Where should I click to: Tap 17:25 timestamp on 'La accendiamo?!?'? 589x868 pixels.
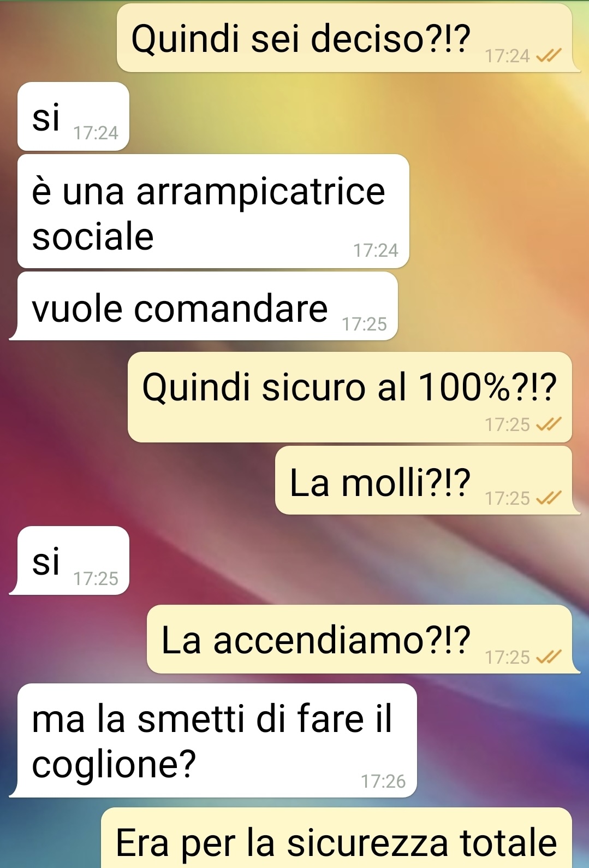[x=507, y=657]
